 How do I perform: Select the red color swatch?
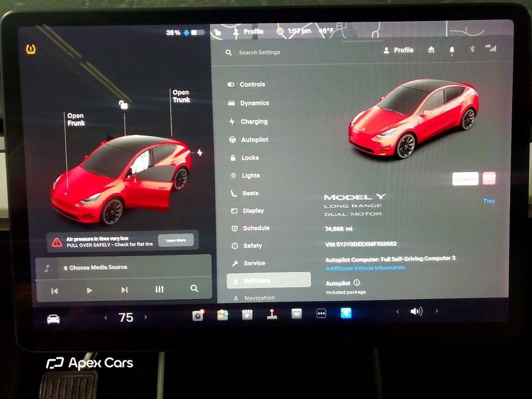click(489, 178)
